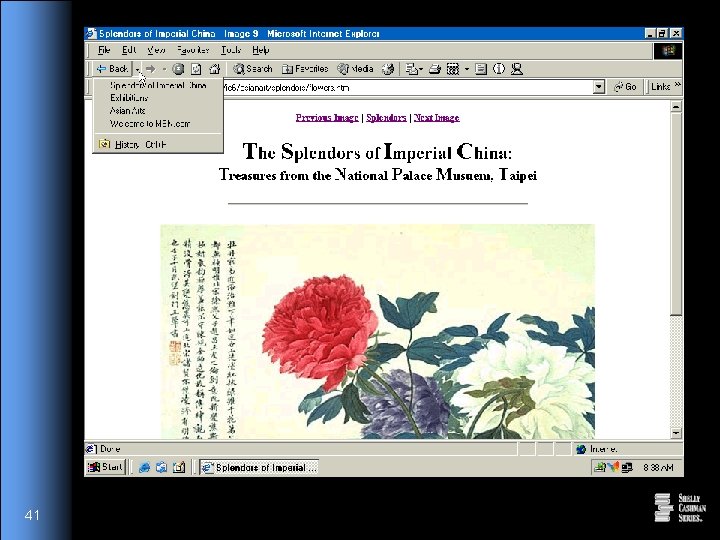Open the Back history dropdown arrow
The height and width of the screenshot is (540, 720).
pyautogui.click(x=137, y=69)
